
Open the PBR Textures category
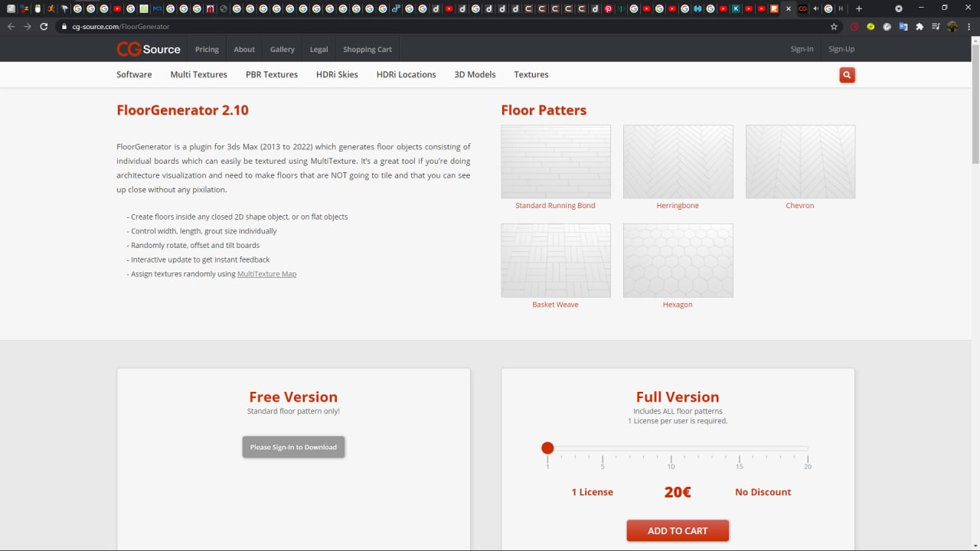coord(272,74)
